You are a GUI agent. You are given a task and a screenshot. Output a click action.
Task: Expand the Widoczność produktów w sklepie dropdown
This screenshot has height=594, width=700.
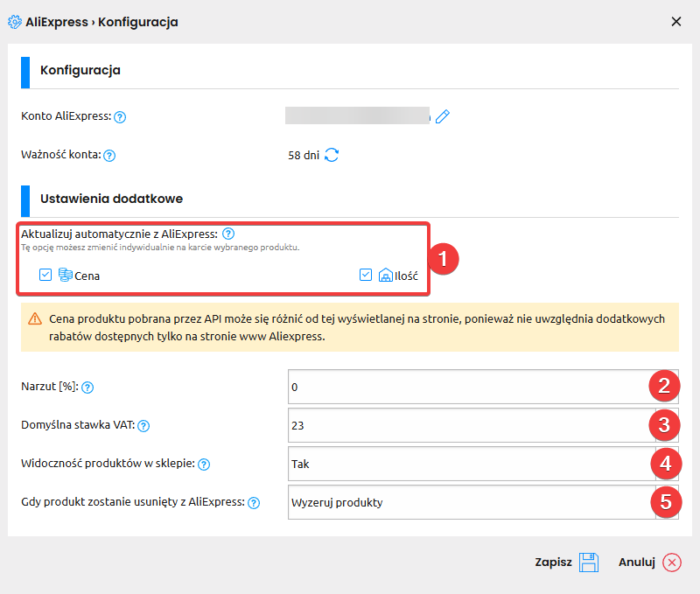(471, 464)
